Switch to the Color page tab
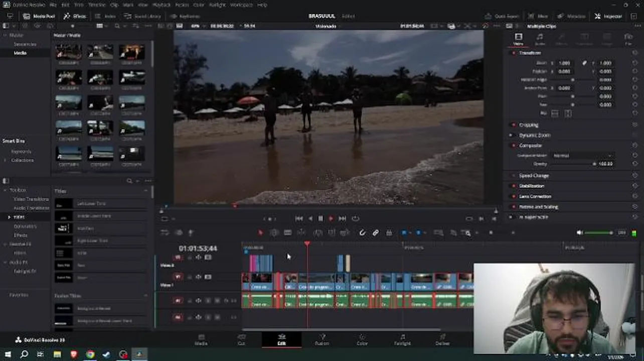This screenshot has height=361, width=644. (x=362, y=340)
